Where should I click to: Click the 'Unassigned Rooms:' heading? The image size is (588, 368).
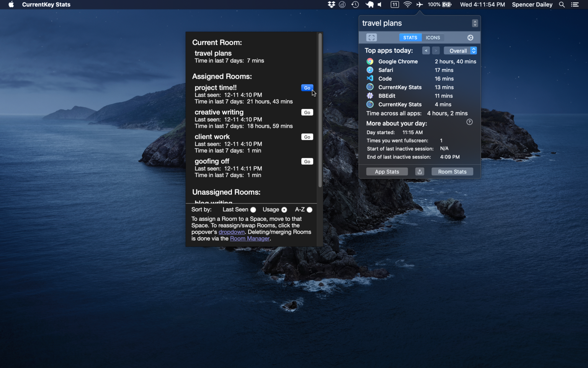[226, 192]
